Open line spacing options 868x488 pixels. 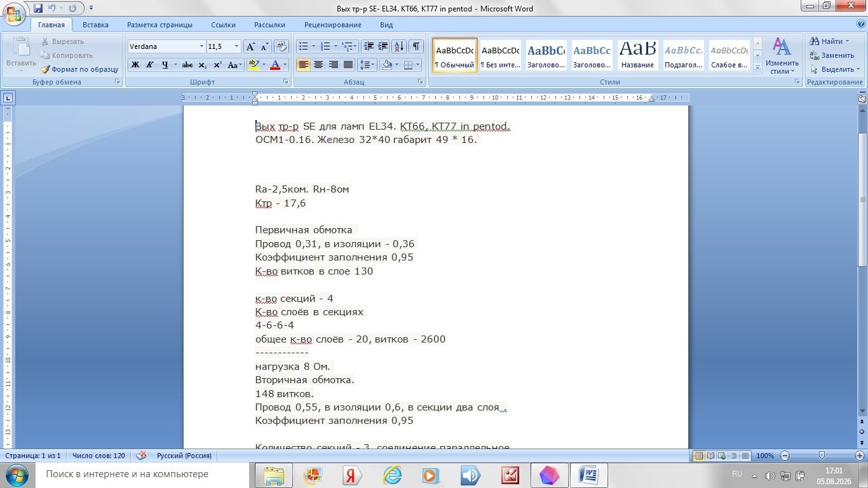(367, 65)
